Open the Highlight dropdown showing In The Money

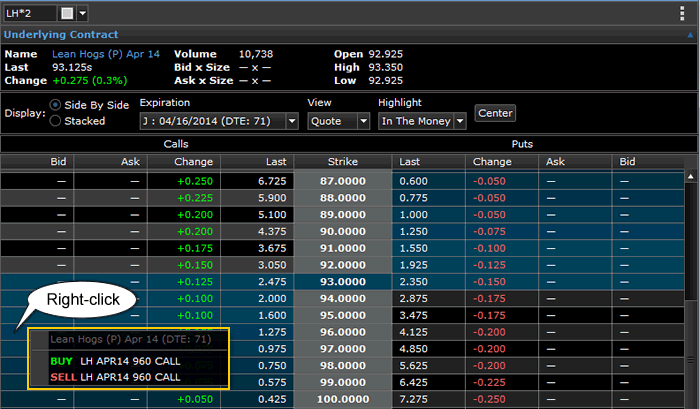[422, 121]
